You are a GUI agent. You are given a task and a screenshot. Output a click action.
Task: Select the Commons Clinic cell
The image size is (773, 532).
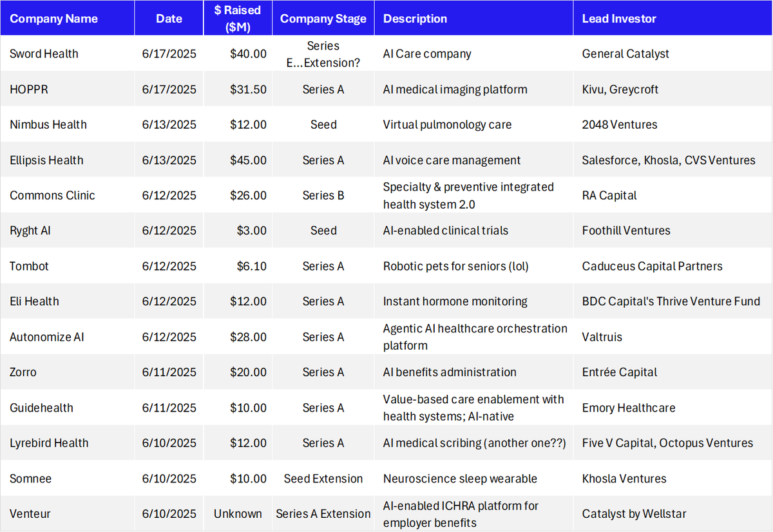pyautogui.click(x=67, y=195)
